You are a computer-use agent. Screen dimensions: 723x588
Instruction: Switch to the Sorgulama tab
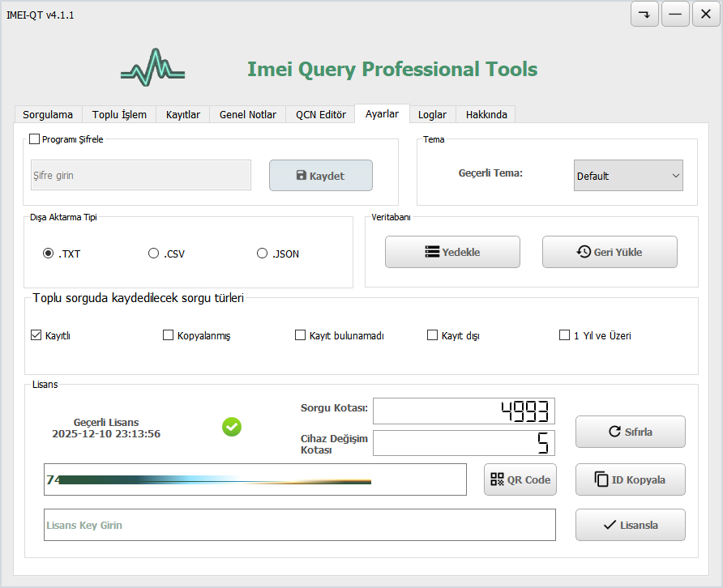pos(48,114)
